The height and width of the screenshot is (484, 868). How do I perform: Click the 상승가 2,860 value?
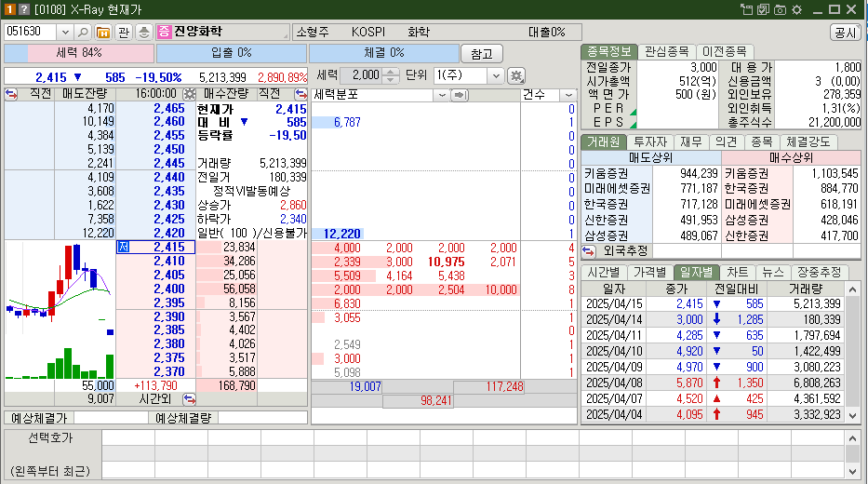click(x=293, y=205)
